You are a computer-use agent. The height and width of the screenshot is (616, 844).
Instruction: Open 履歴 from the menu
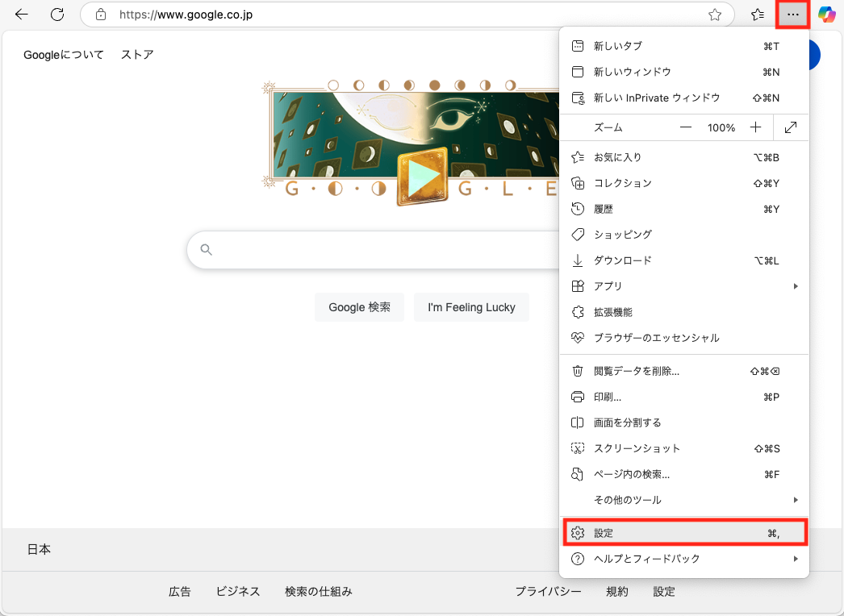[x=684, y=209]
